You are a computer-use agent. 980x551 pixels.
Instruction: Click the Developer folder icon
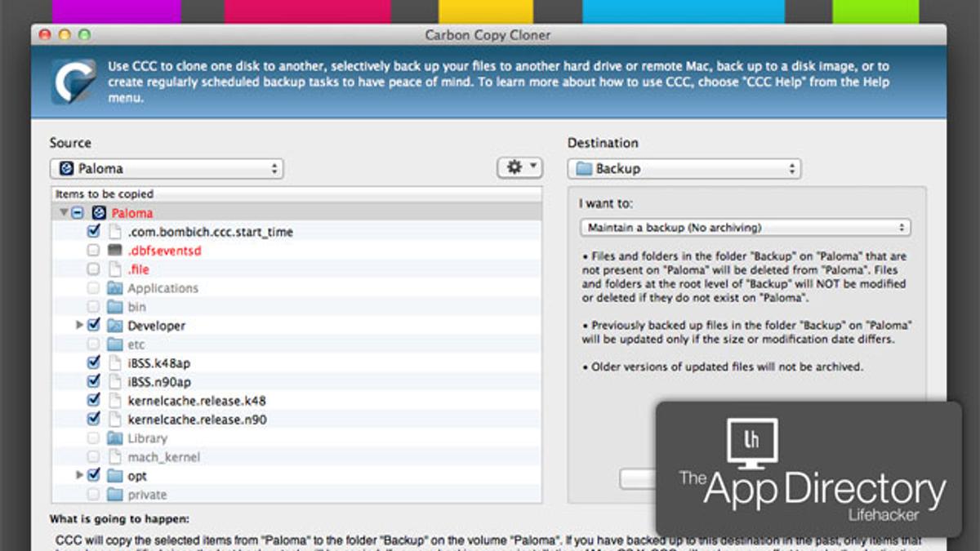(x=114, y=326)
